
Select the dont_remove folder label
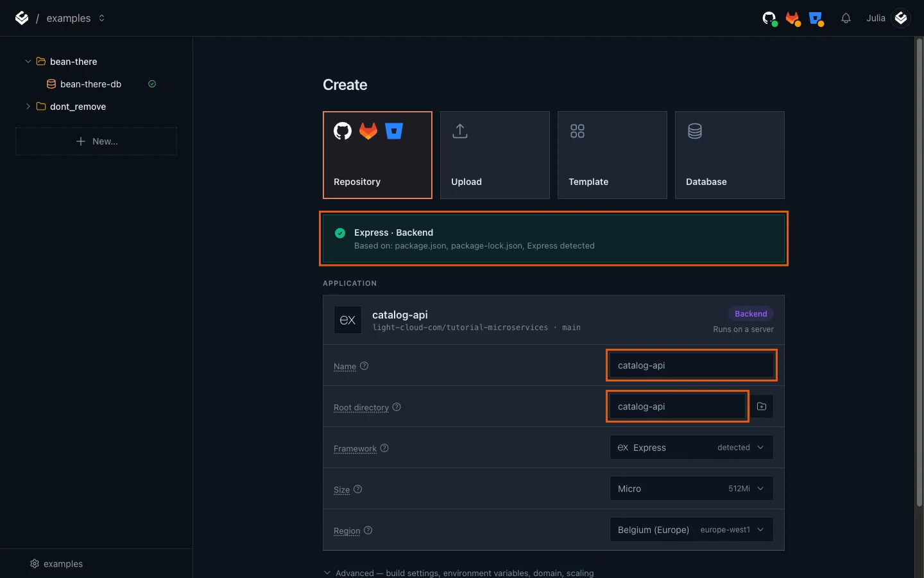coord(78,107)
